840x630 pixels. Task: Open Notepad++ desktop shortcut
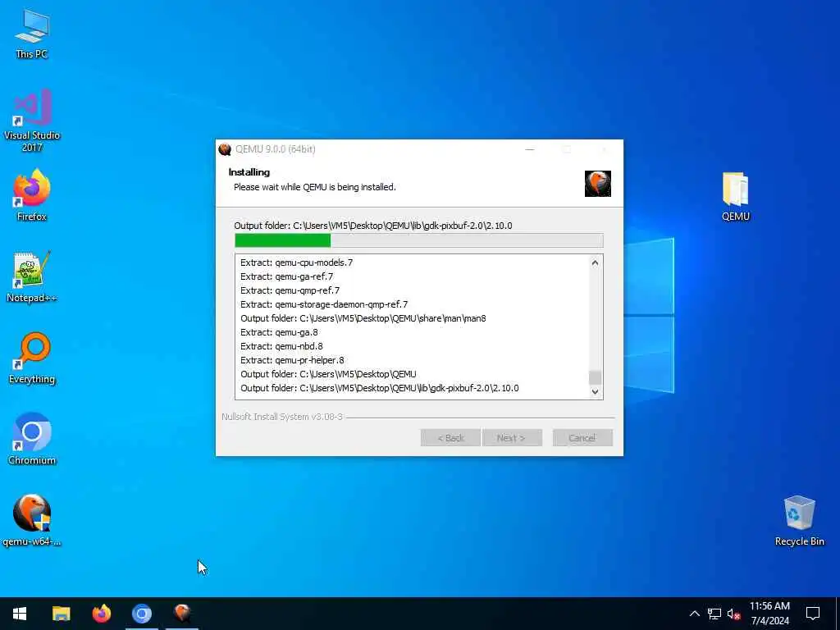pos(32,277)
